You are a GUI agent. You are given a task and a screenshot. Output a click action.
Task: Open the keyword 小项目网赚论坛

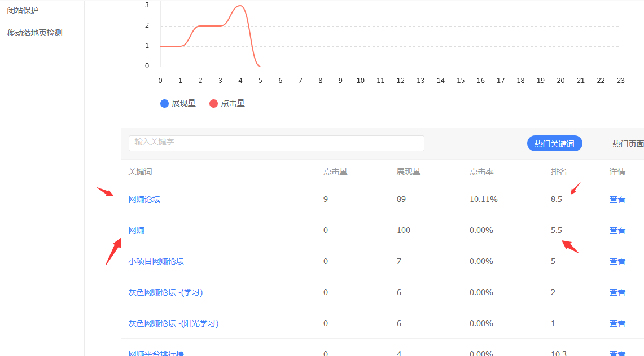tap(156, 261)
